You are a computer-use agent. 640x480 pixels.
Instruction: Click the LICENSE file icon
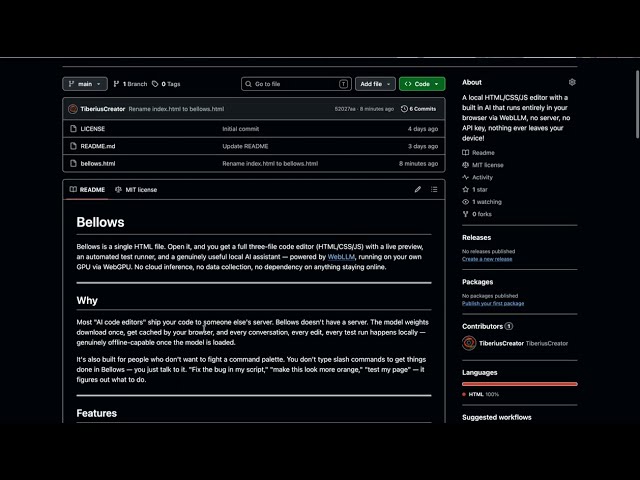tap(73, 129)
